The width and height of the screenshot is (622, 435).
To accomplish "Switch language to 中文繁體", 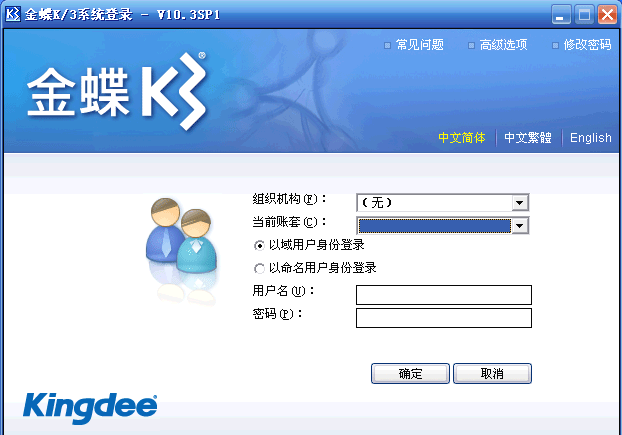I will click(528, 138).
